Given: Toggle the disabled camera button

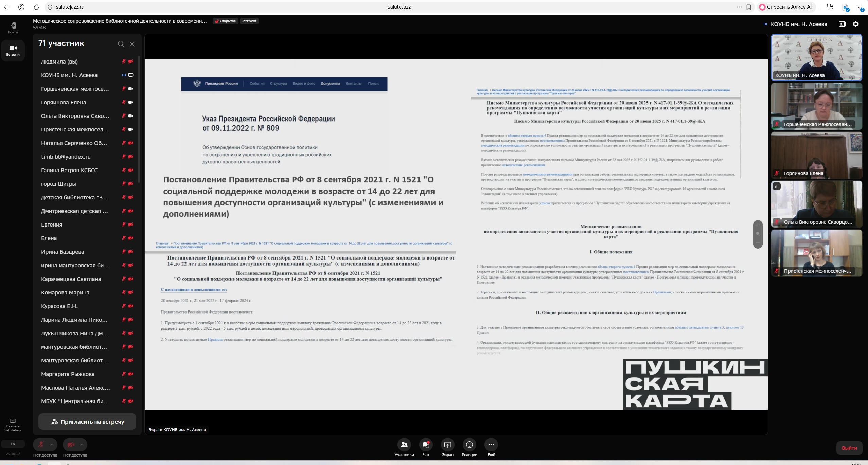Looking at the screenshot, I should 71,444.
